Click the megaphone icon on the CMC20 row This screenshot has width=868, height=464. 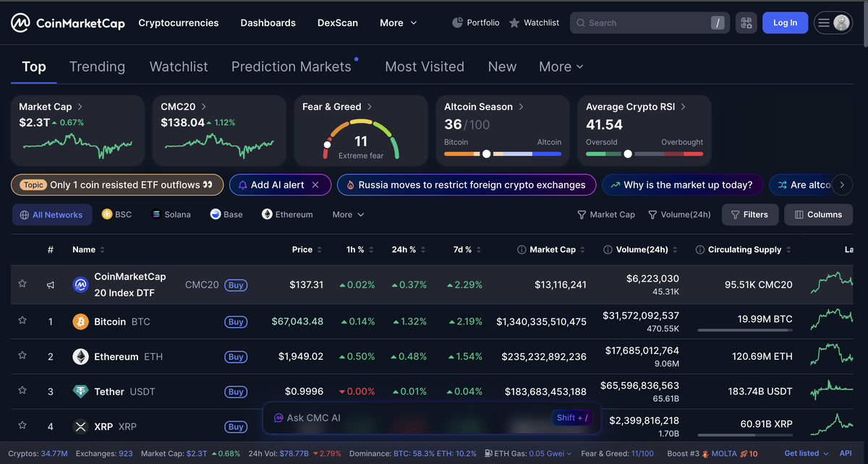pos(50,284)
